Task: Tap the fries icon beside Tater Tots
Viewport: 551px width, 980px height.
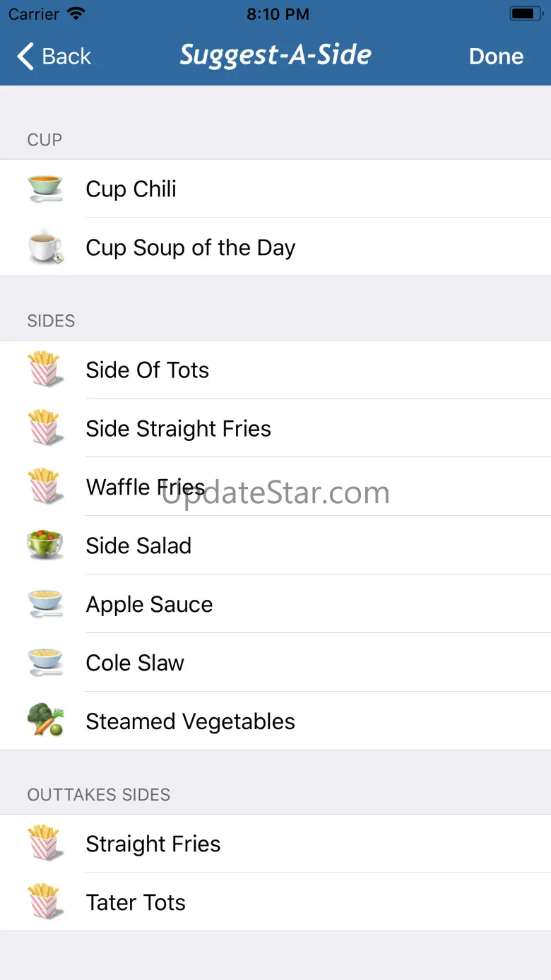Action: click(45, 902)
